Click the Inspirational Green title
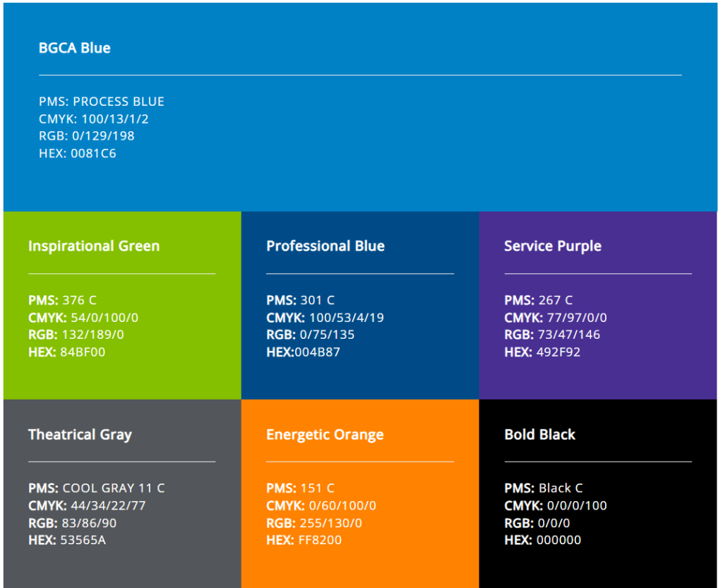The image size is (723, 588). coord(94,246)
